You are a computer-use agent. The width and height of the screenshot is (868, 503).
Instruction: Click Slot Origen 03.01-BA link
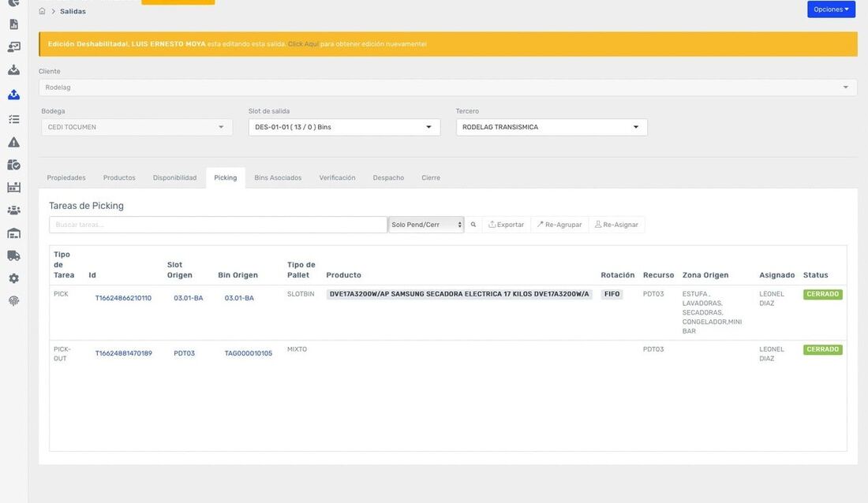pyautogui.click(x=189, y=298)
